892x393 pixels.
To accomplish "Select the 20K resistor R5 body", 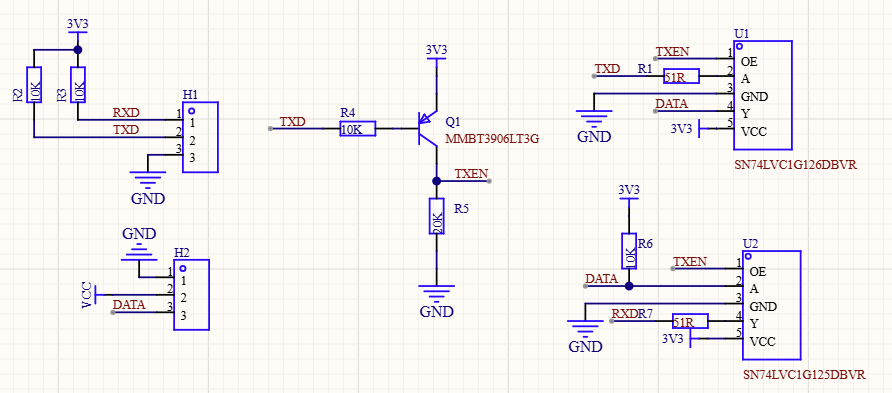I will click(436, 216).
